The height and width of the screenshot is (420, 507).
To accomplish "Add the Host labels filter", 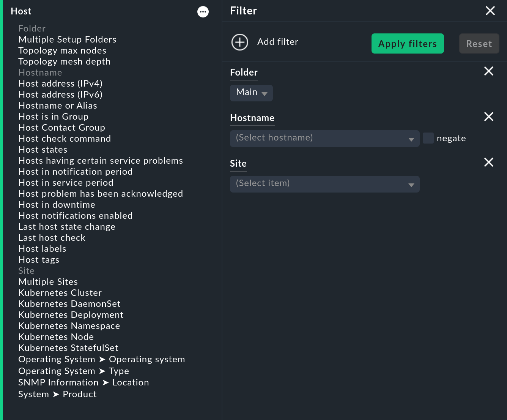I will 42,249.
